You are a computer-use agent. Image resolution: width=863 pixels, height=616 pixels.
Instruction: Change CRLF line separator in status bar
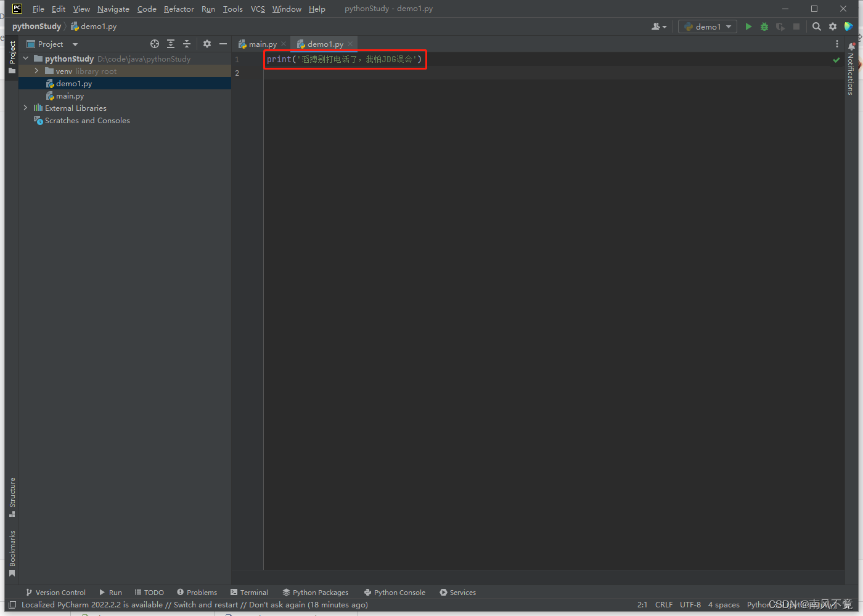pyautogui.click(x=664, y=605)
